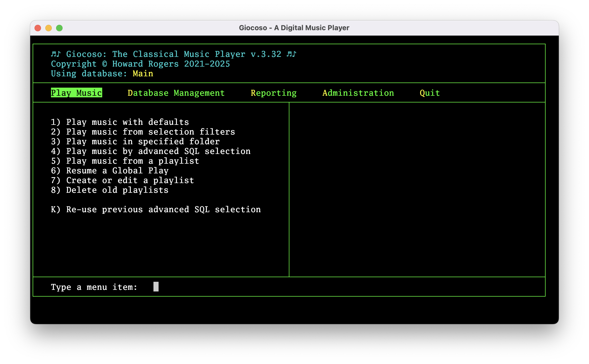Open the Administration menu
The height and width of the screenshot is (364, 589).
click(x=358, y=93)
